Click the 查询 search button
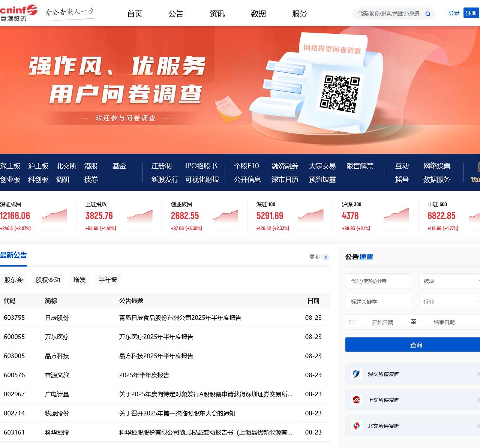Image resolution: width=480 pixels, height=448 pixels. [415, 345]
